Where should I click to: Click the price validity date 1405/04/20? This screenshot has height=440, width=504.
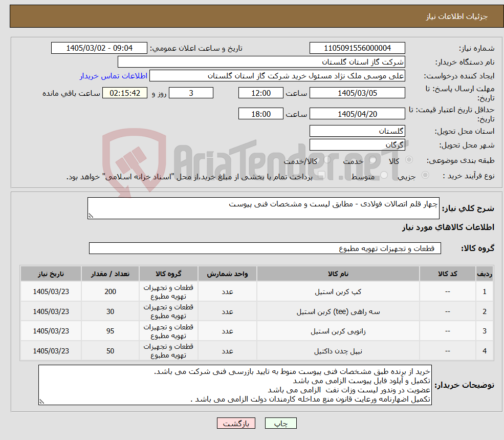coord(357,114)
